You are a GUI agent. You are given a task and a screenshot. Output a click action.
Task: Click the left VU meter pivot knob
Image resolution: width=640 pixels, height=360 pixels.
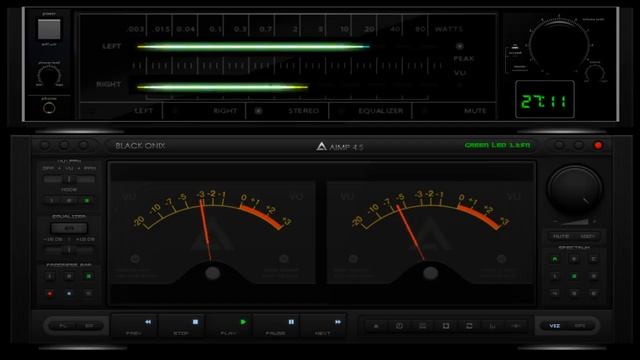[213, 273]
